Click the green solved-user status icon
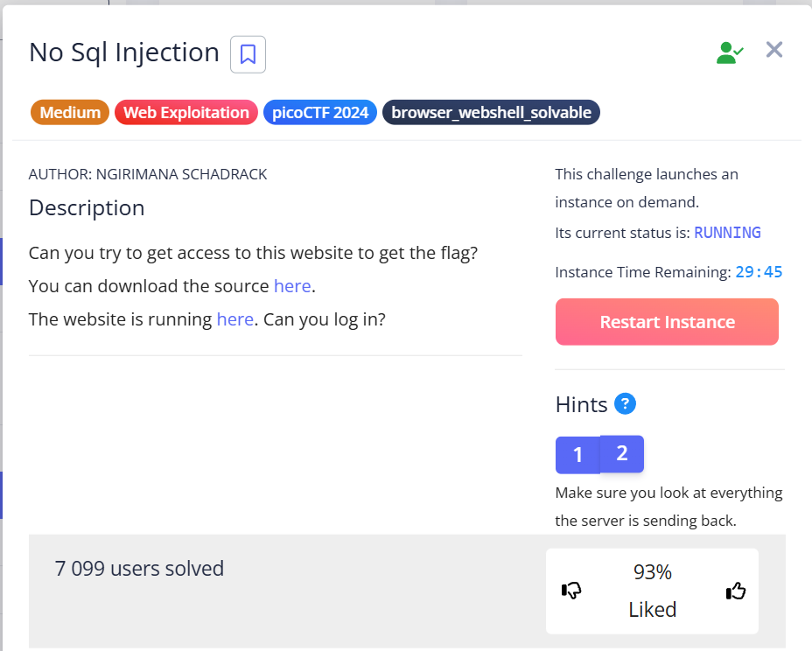Image resolution: width=812 pixels, height=651 pixels. tap(729, 52)
